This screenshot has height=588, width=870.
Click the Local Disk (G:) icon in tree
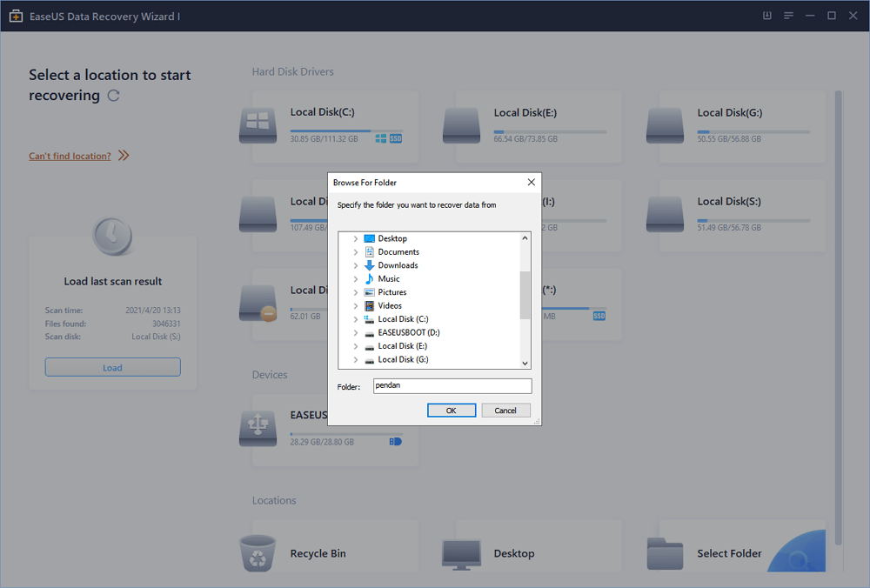(370, 359)
